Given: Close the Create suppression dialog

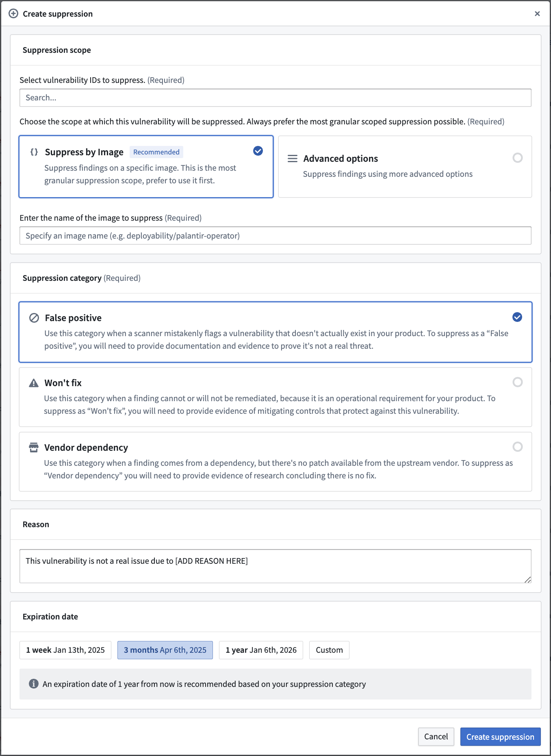Looking at the screenshot, I should click(537, 14).
